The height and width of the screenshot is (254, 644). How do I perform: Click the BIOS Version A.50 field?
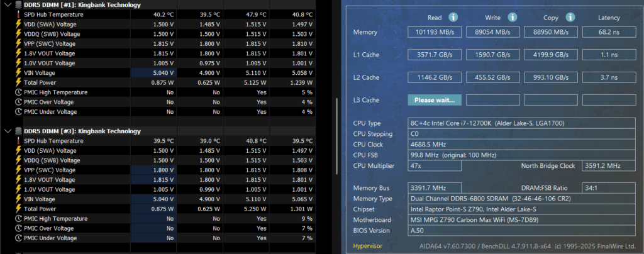[x=521, y=231]
